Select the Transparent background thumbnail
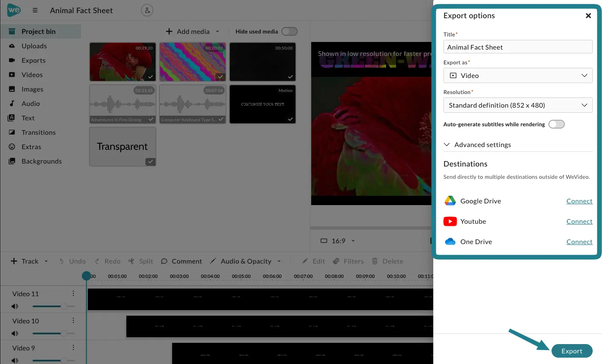602x364 pixels. (x=123, y=147)
